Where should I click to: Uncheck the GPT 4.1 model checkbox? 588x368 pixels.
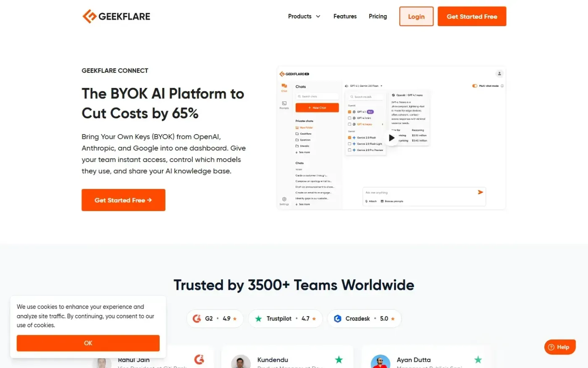point(349,112)
